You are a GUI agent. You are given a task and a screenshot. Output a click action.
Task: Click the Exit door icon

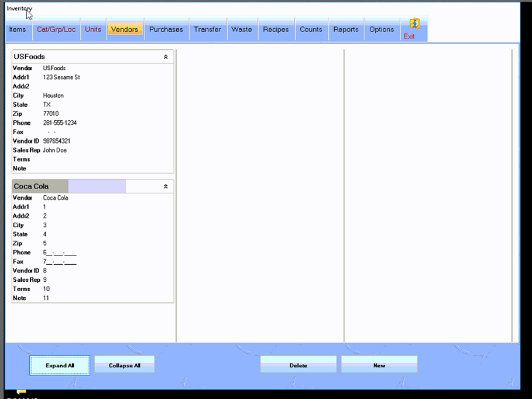tap(414, 24)
